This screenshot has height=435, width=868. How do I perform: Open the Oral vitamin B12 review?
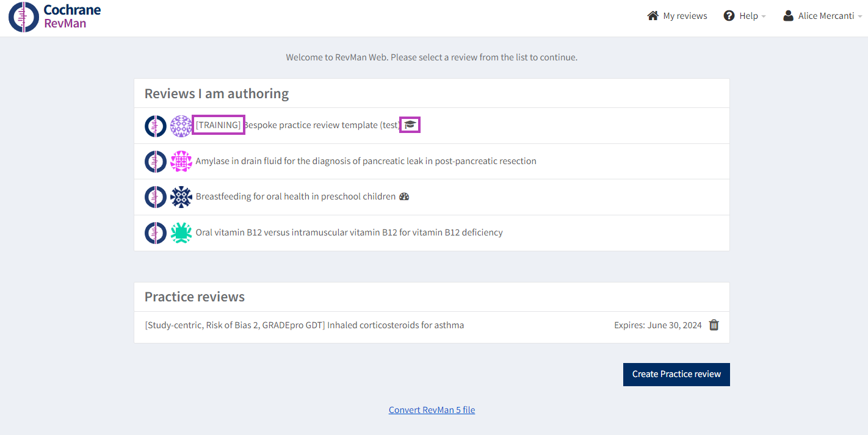pyautogui.click(x=349, y=232)
